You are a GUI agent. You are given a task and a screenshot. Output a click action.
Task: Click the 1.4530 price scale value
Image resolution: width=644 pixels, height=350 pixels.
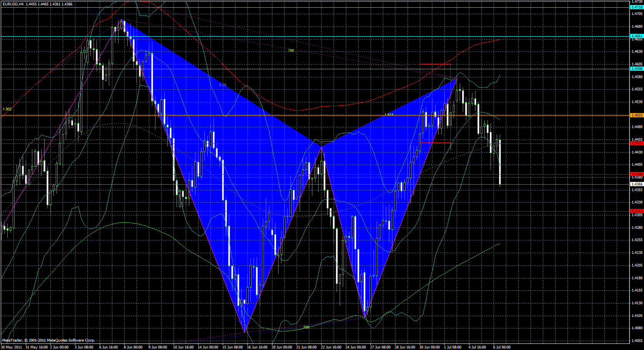[x=637, y=102]
